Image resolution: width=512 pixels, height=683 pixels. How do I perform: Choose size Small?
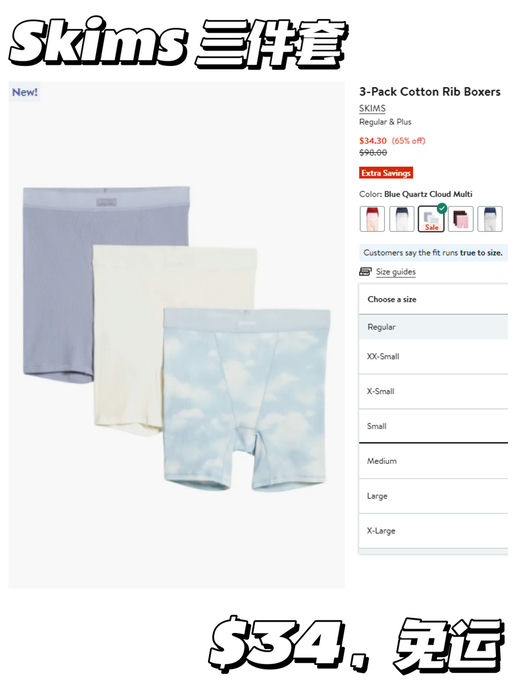(x=433, y=426)
